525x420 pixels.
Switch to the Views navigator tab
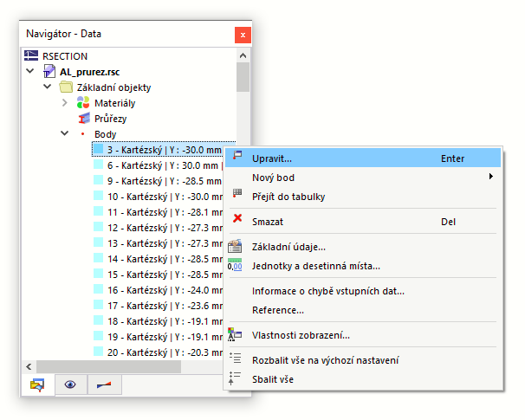coord(104,384)
